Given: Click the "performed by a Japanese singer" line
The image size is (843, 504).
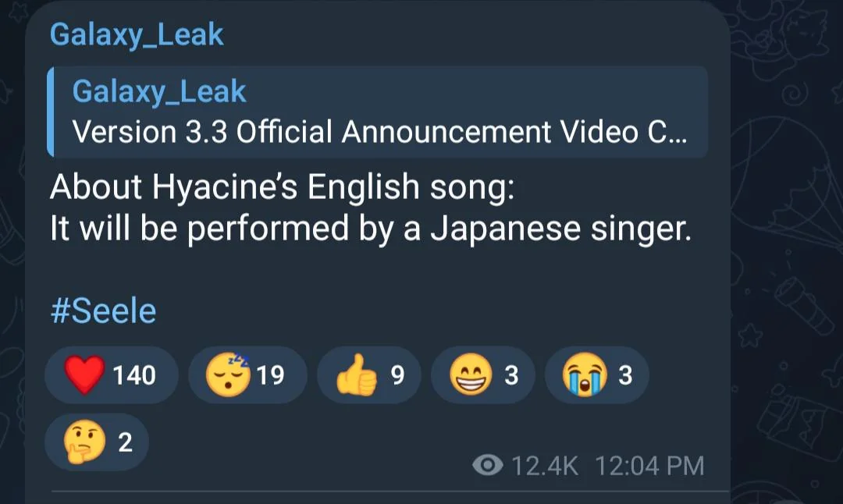Looking at the screenshot, I should (x=371, y=229).
